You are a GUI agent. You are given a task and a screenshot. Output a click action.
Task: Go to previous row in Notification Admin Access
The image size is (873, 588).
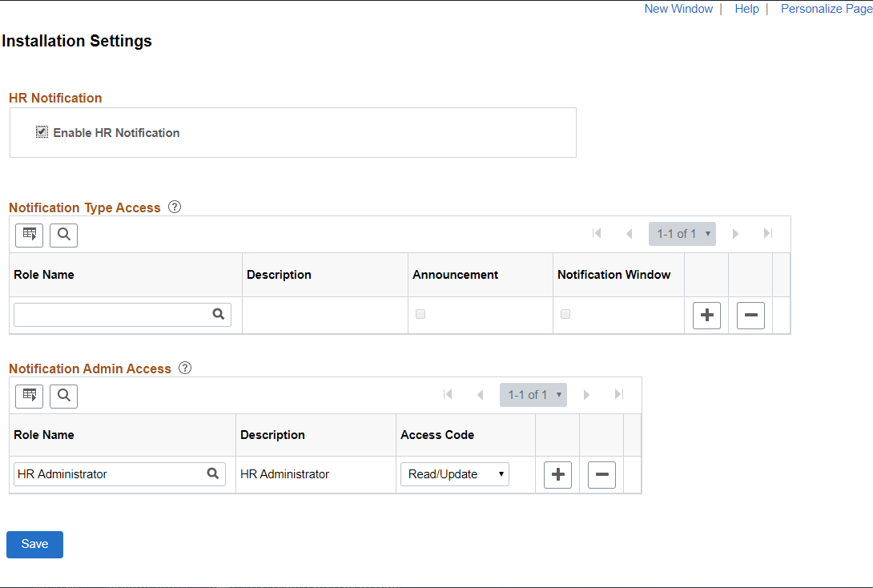pyautogui.click(x=480, y=395)
